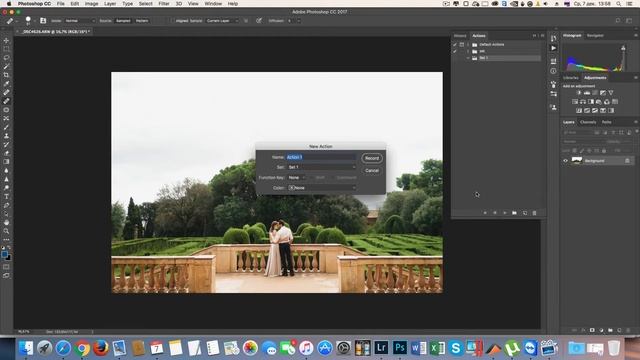The image size is (640, 360).
Task: Click Cancel in New Action dialog
Action: point(372,170)
